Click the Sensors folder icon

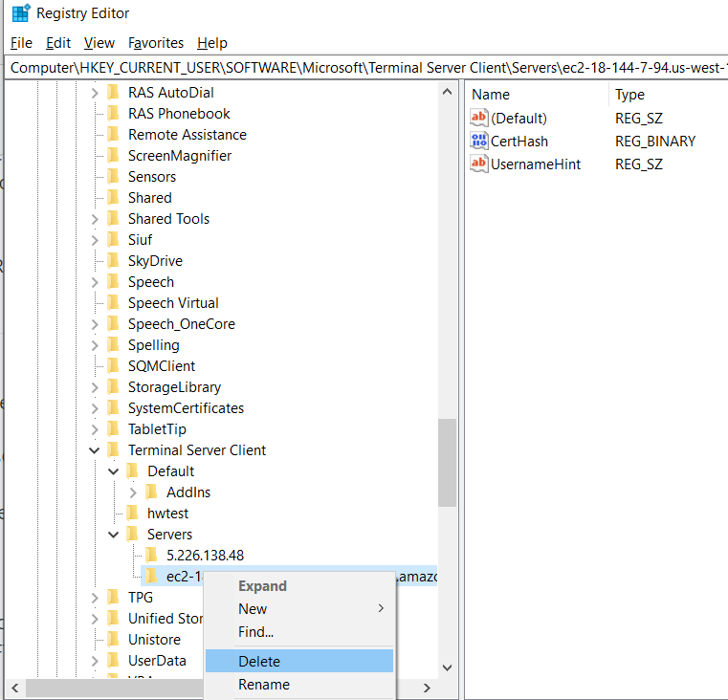pos(113,176)
